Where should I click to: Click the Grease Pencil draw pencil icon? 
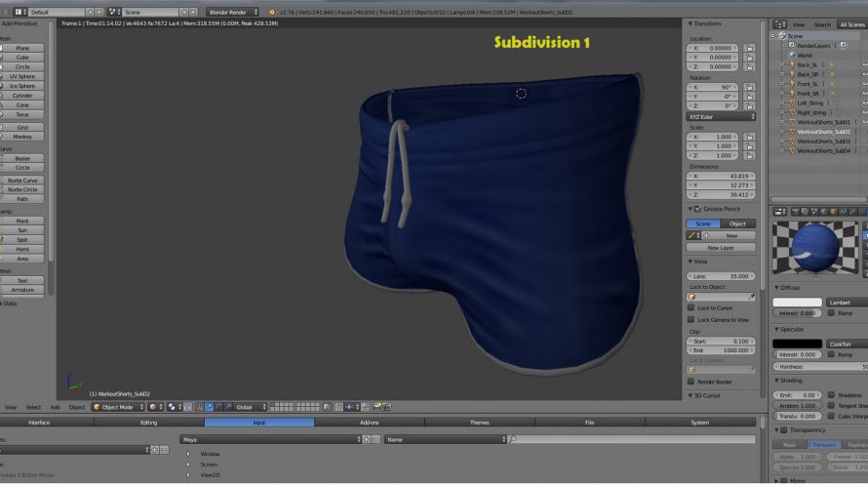692,235
